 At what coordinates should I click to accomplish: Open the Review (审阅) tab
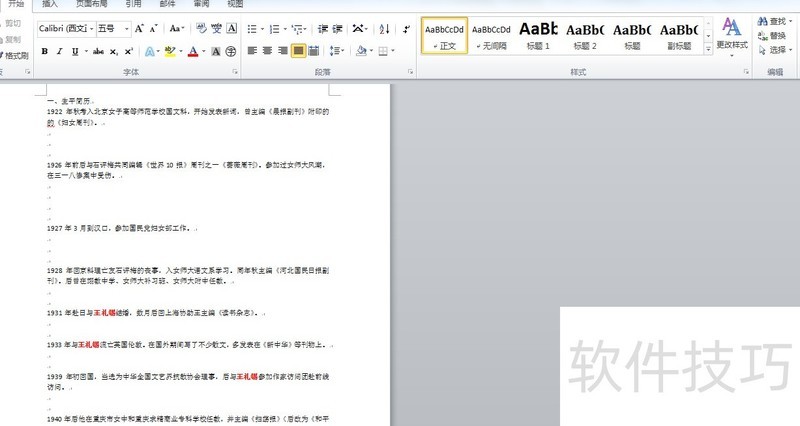click(202, 4)
